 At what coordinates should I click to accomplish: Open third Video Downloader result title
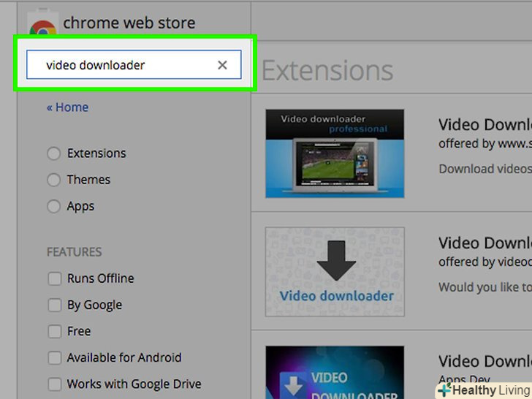pos(485,361)
